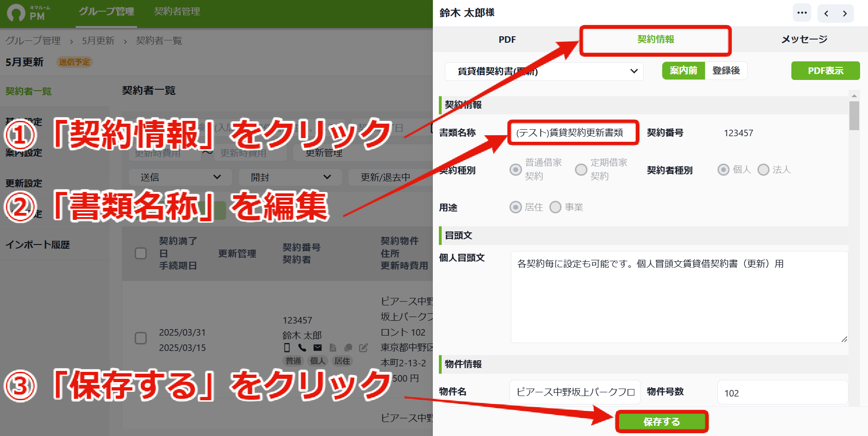Viewport: 868px width, 436px height.
Task: Click chat bubble icon for 鈴木 太郎
Action: tap(348, 348)
